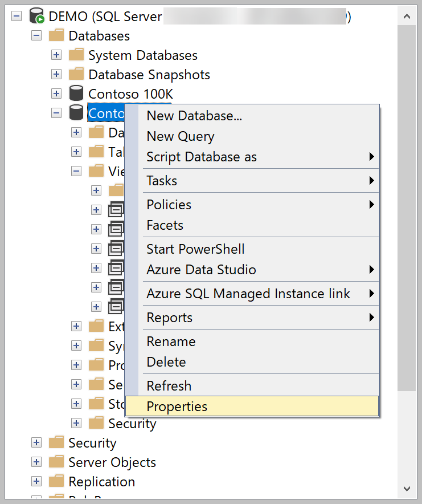The height and width of the screenshot is (504, 422).
Task: Select Start PowerShell in the context menu
Action: click(x=252, y=249)
